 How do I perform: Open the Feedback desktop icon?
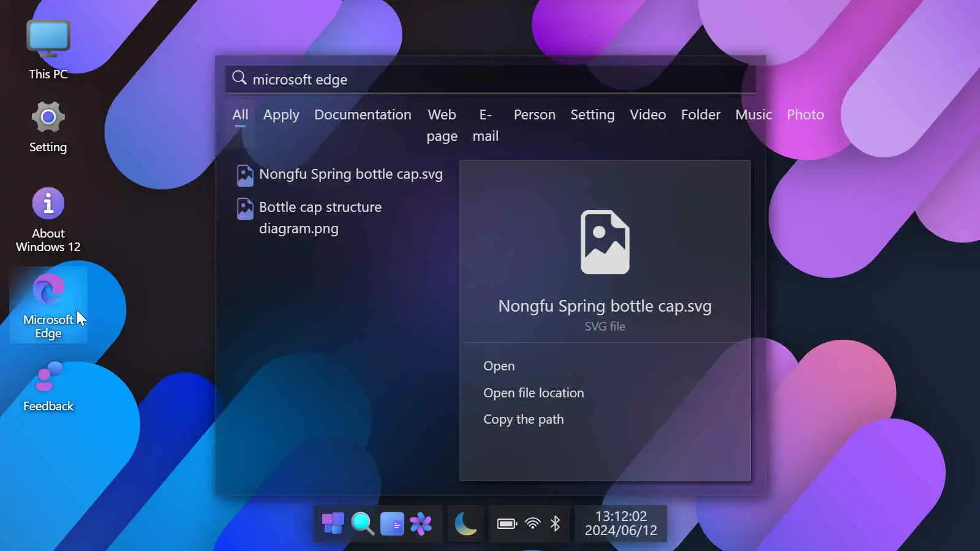click(48, 387)
